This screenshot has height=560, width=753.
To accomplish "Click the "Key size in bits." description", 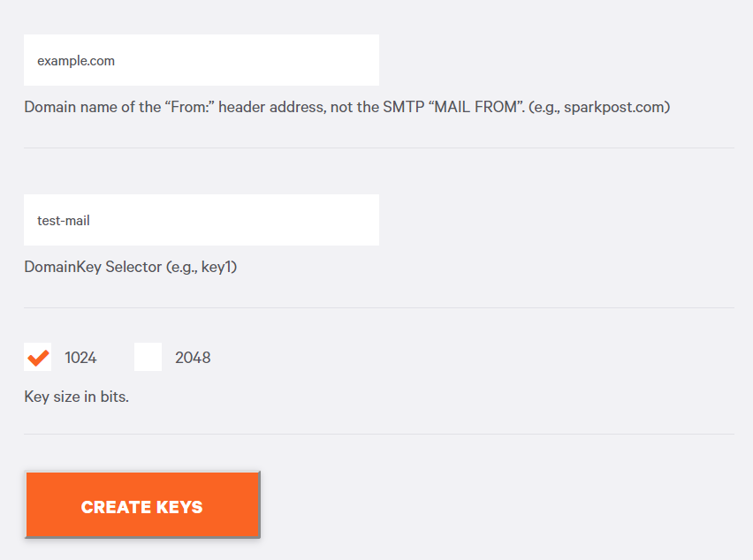I will [77, 397].
